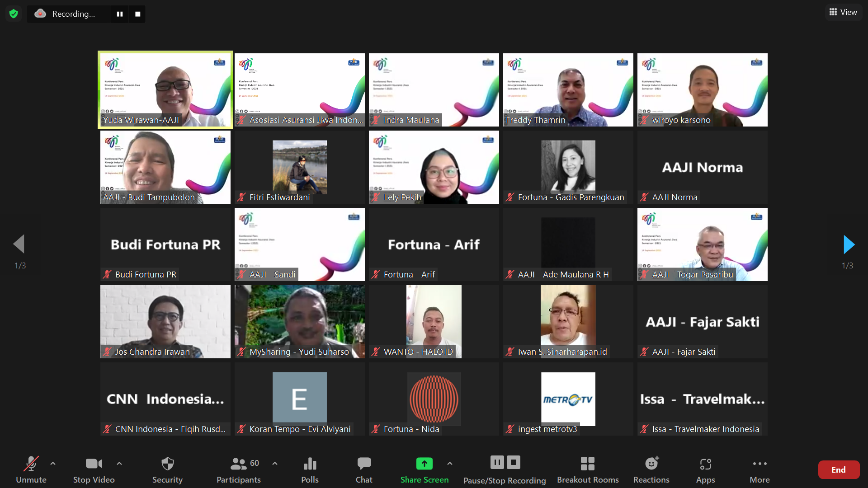The height and width of the screenshot is (488, 868).
Task: Select ingest metrotv3 tile with MetroTV logo
Action: click(568, 399)
